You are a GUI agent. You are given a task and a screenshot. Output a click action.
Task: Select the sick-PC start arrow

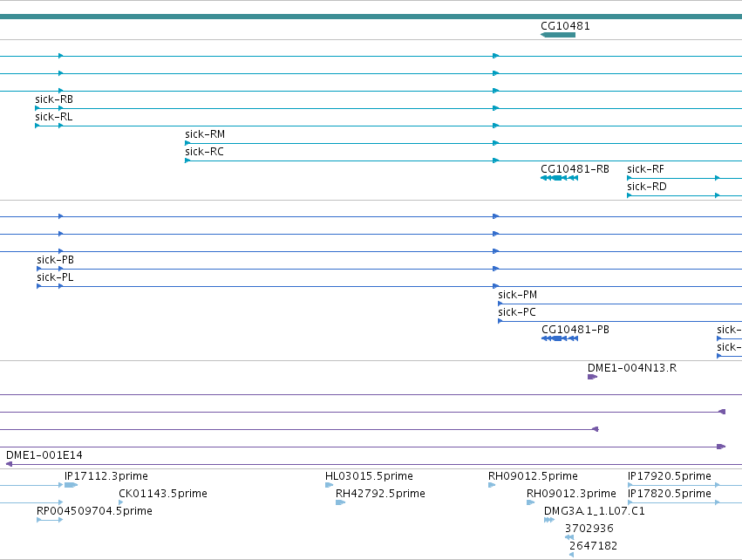click(500, 321)
